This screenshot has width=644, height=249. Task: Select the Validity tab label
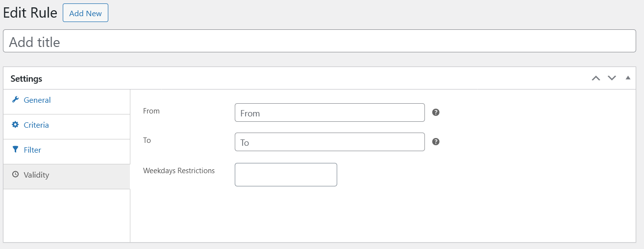click(36, 175)
